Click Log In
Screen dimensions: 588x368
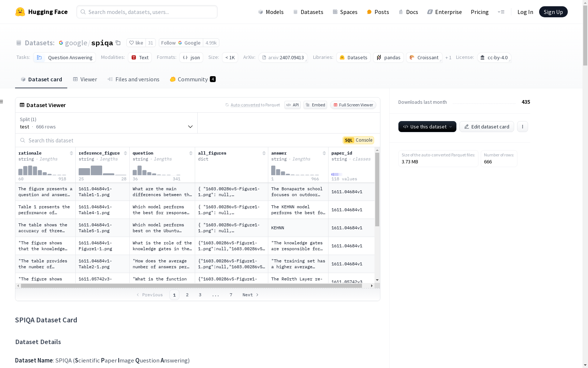click(525, 12)
